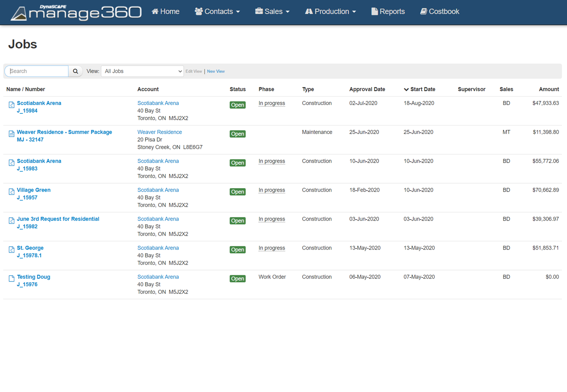567x392 pixels.
Task: Click the document icon beside Testing Doug
Action: (x=11, y=279)
